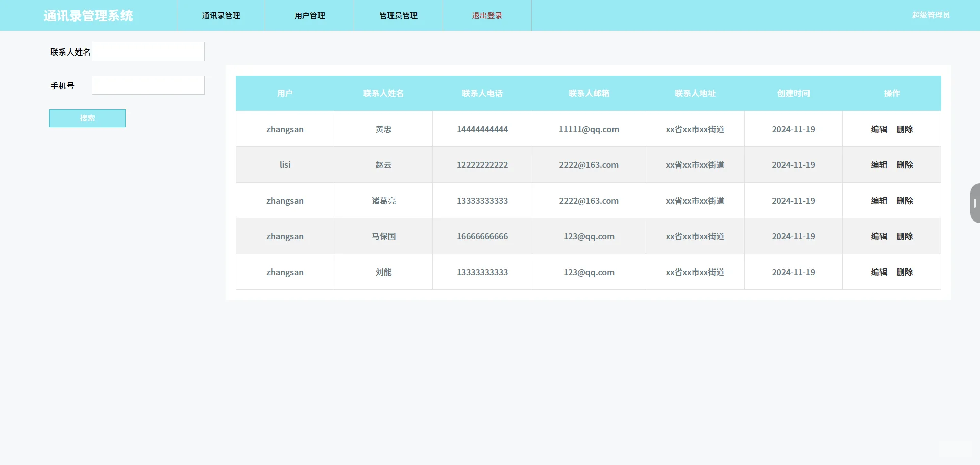
Task: Switch to the 管理员管理 tab
Action: 398,15
